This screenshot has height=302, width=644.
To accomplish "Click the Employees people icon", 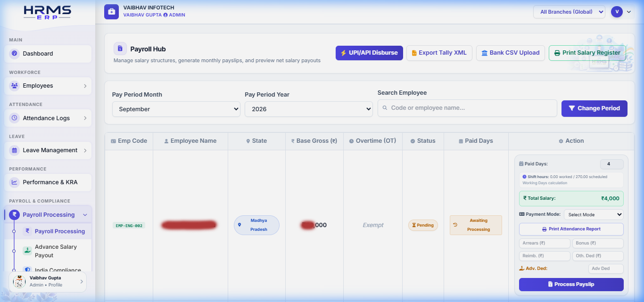I will (14, 86).
